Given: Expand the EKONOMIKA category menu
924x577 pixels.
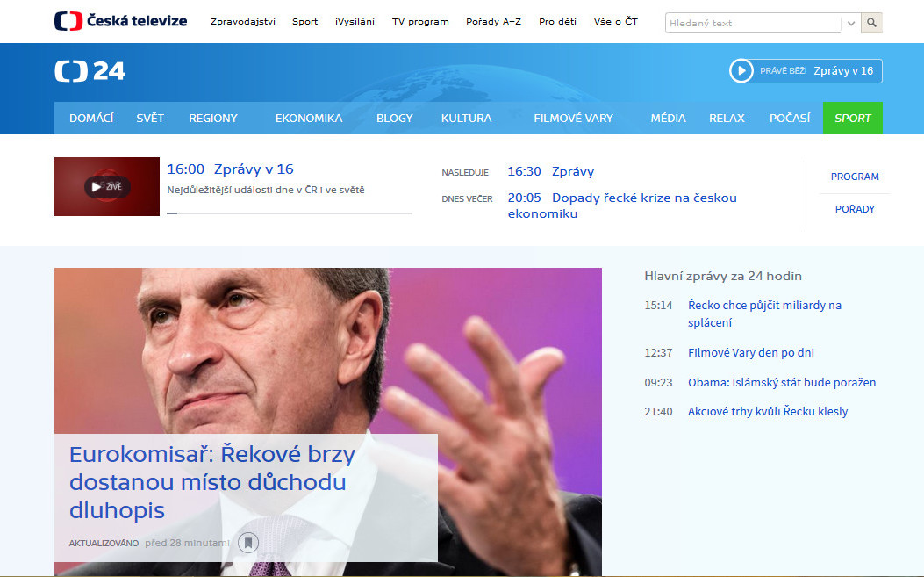Looking at the screenshot, I should click(x=309, y=118).
